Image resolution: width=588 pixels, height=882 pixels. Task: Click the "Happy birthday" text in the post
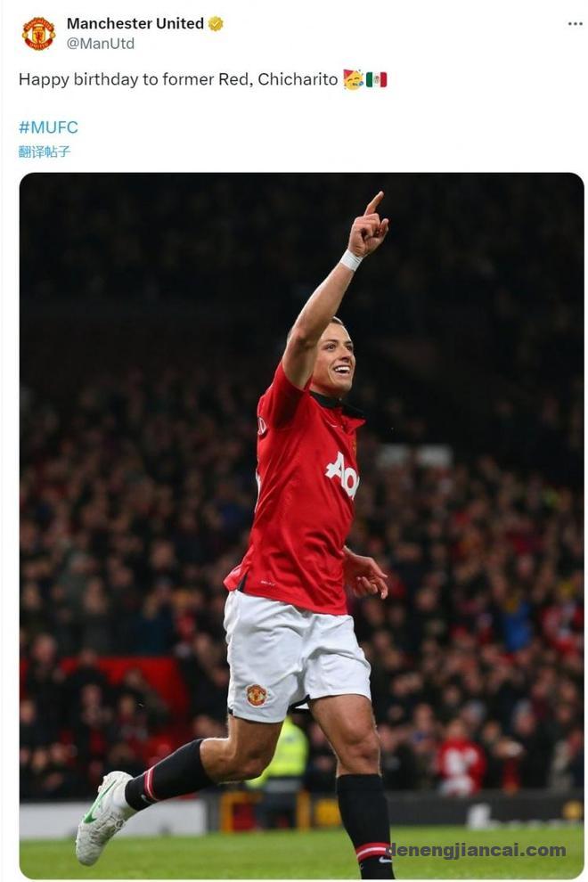pos(78,79)
